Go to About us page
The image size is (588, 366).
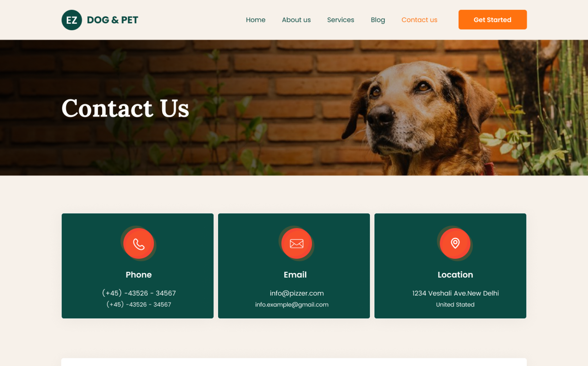point(296,20)
